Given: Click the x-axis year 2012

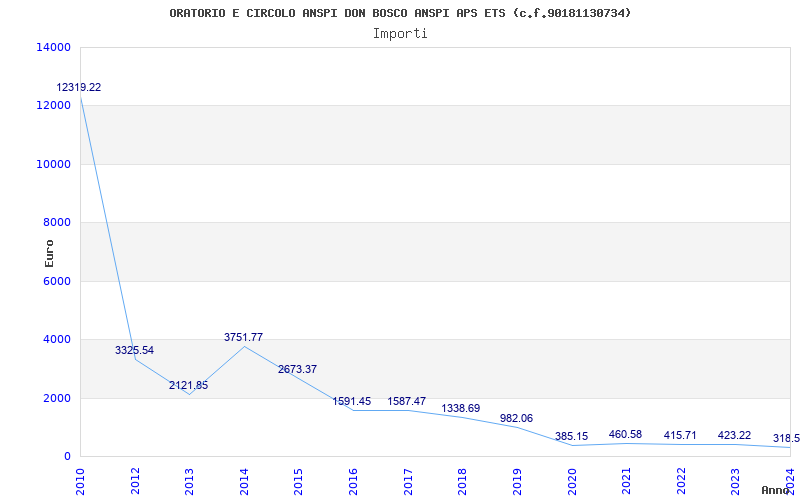Looking at the screenshot, I should tap(135, 482).
